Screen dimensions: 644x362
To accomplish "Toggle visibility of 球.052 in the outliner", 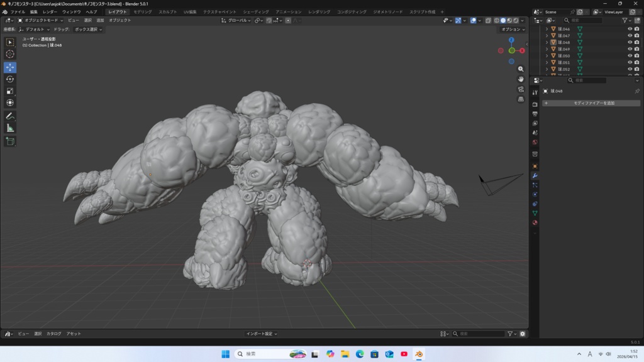I will (630, 69).
